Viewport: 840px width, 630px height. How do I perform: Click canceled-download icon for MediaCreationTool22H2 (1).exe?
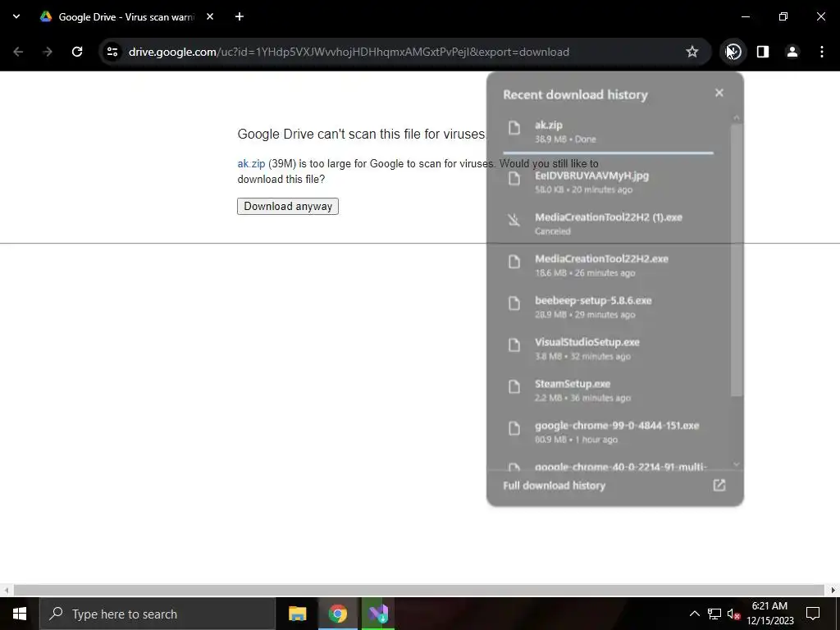pos(514,220)
